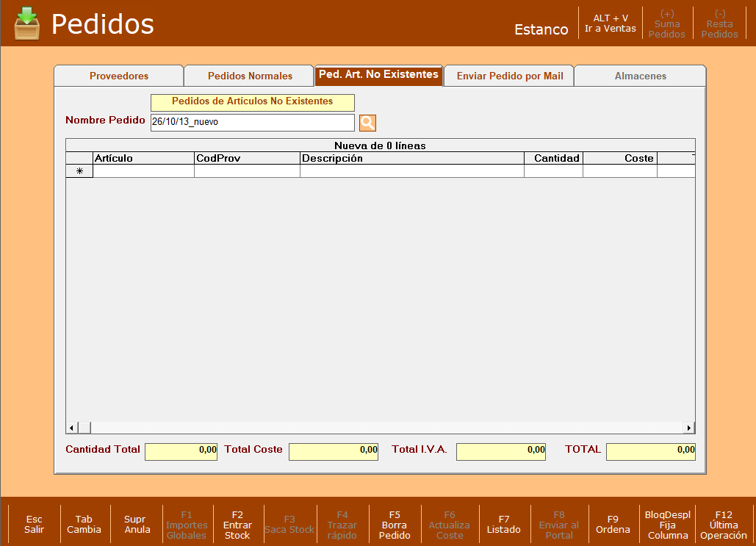This screenshot has height=546, width=756.
Task: Click the F8 Enviar al Portal button
Action: tap(559, 525)
